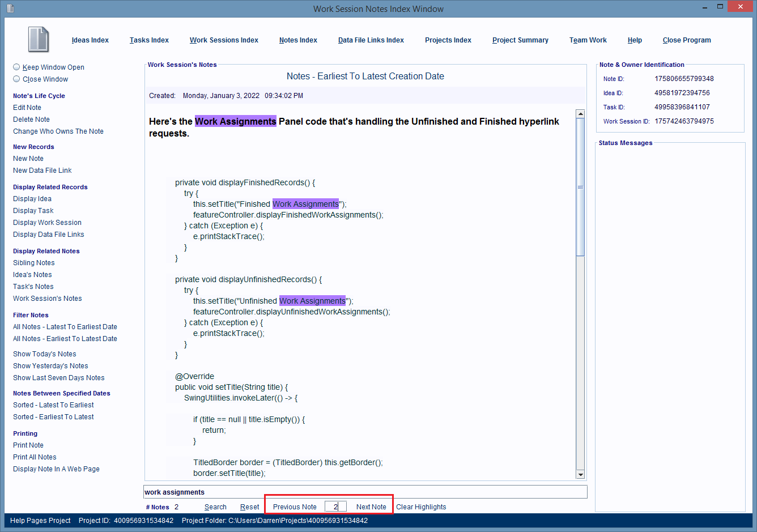The width and height of the screenshot is (757, 532).
Task: Click Change Who Owns The Note
Action: [58, 131]
